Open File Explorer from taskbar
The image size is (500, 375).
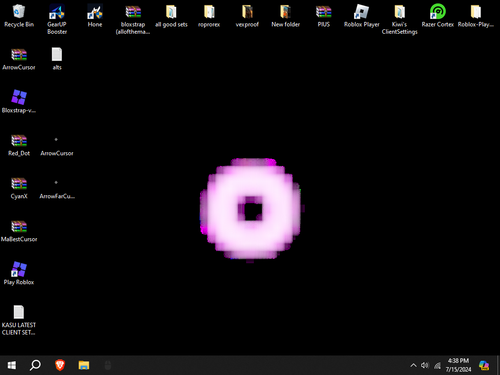84,365
